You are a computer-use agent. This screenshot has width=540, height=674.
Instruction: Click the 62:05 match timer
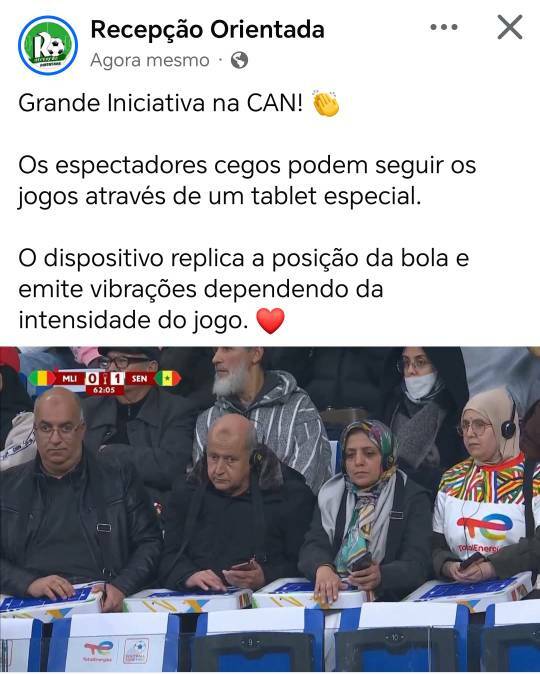pyautogui.click(x=104, y=390)
